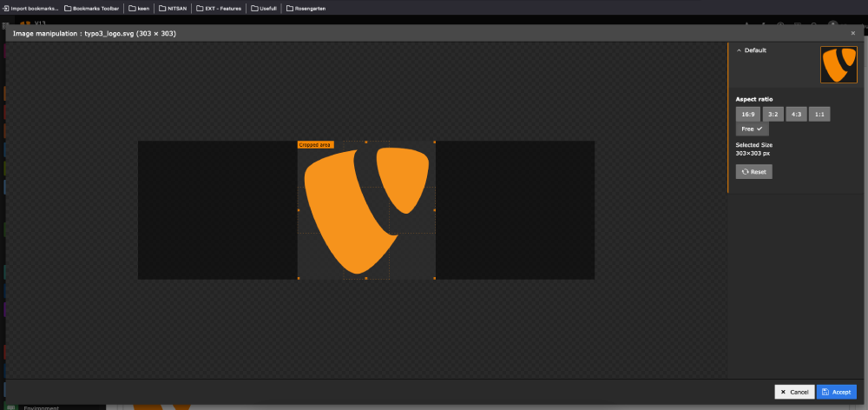Click the bottom-right crop handle
The image size is (868, 410).
(435, 278)
